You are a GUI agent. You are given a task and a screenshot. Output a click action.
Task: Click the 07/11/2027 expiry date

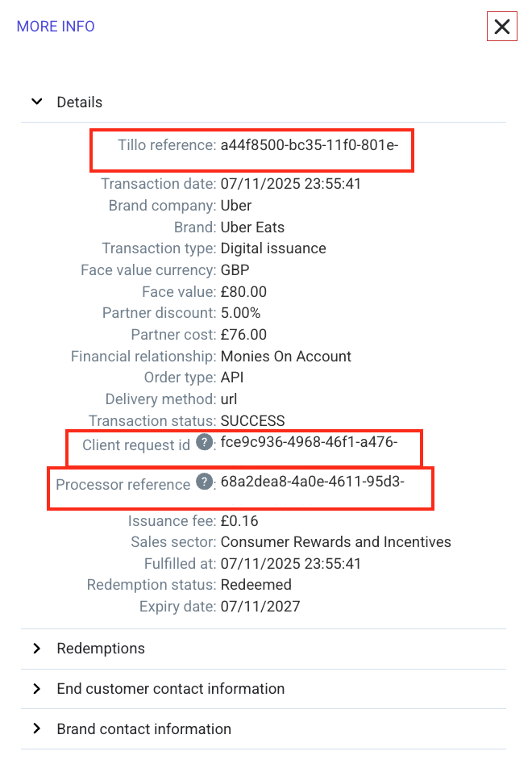(260, 607)
